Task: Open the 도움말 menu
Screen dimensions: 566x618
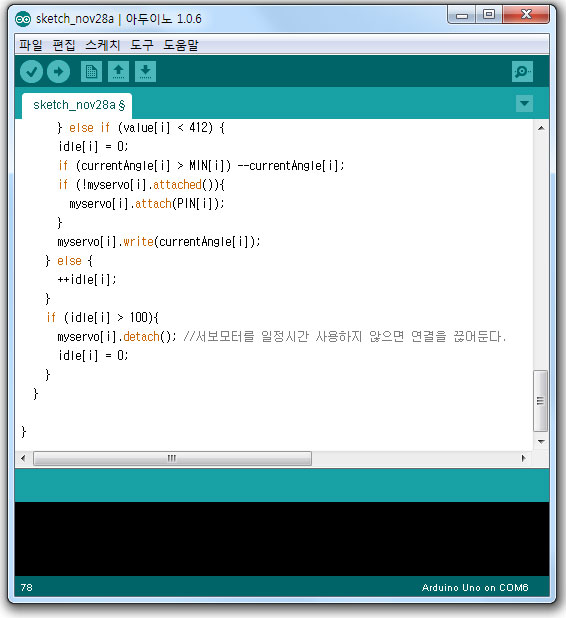Action: tap(181, 45)
